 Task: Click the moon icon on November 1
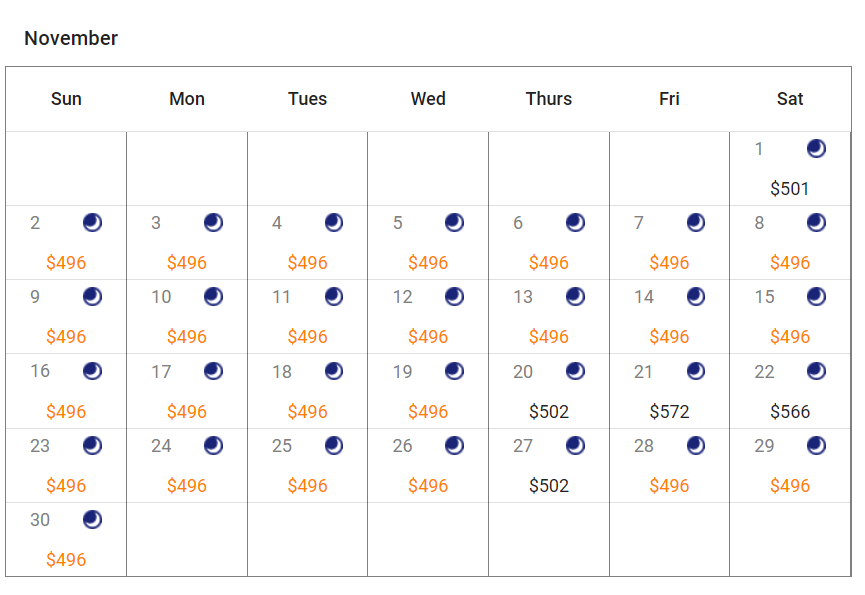coord(816,149)
